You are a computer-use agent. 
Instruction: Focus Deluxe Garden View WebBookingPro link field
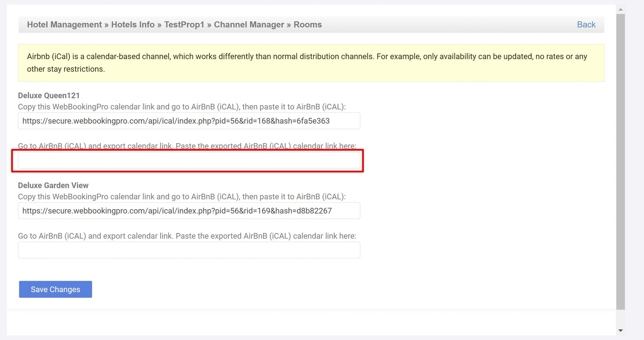point(189,211)
